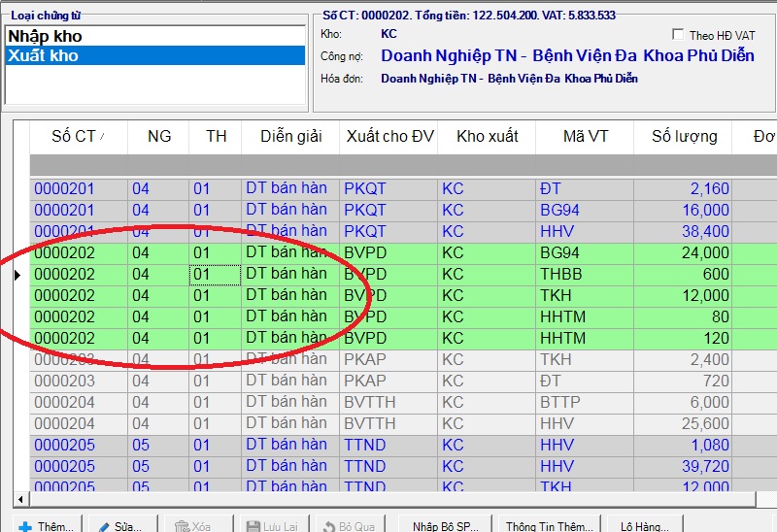This screenshot has width=777, height=532.
Task: Click the PKAP cell in the 720 row
Action: tap(389, 381)
